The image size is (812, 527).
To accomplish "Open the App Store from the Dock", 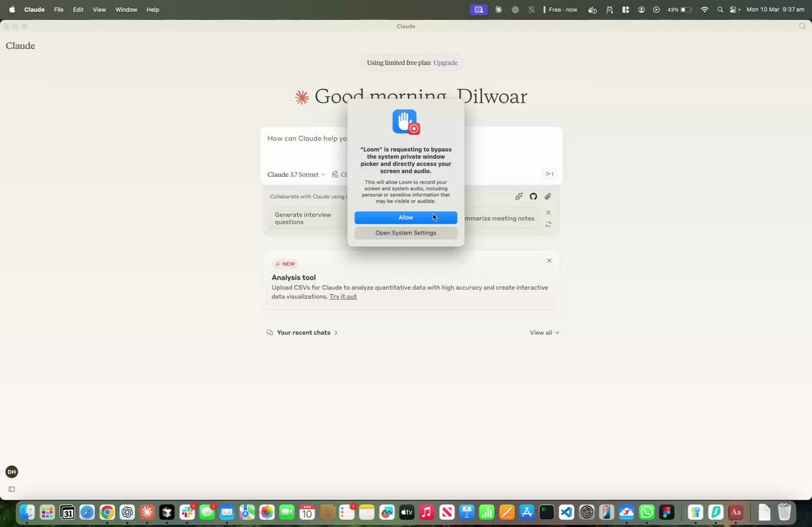I will 527,512.
